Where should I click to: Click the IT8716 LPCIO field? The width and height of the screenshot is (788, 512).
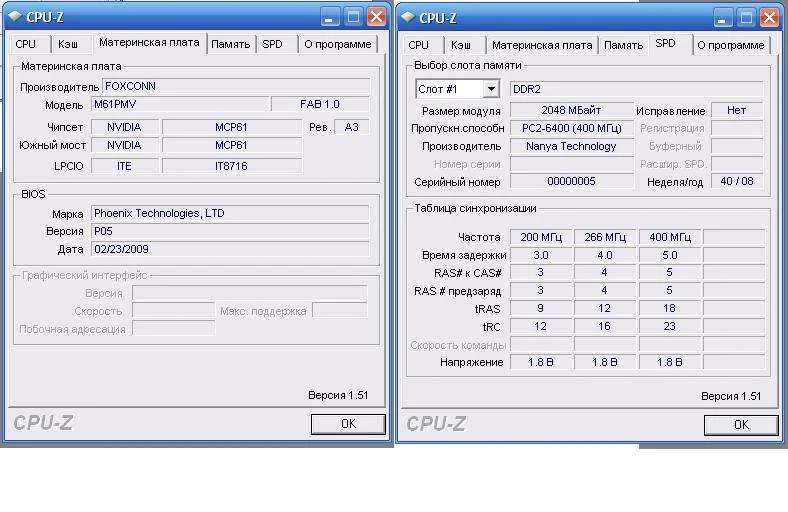232,166
